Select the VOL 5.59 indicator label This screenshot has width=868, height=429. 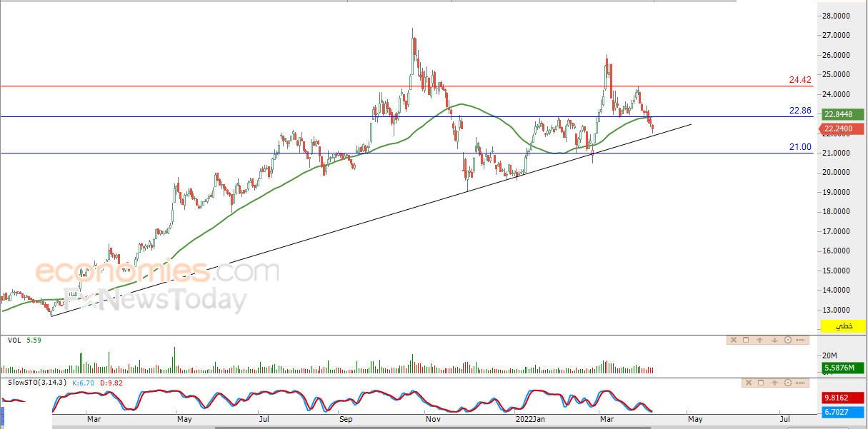click(24, 340)
